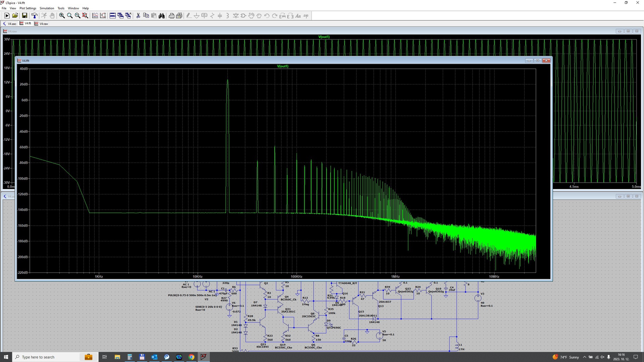Click V(out1) label in waveform window

point(324,37)
